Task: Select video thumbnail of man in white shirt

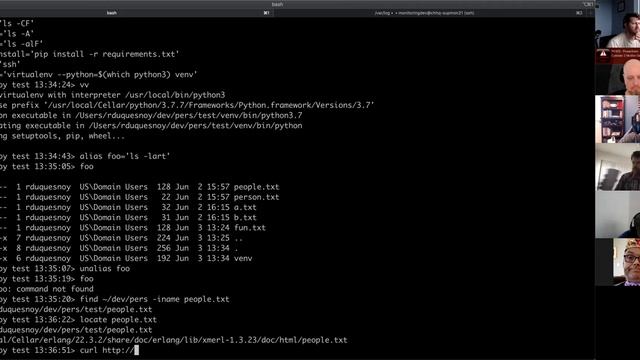Action: [618, 24]
